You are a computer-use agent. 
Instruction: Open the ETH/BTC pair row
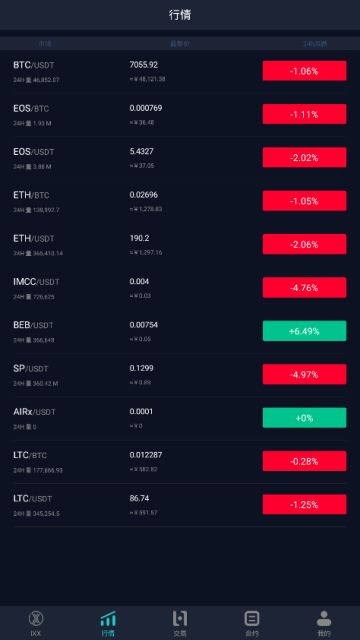(x=180, y=201)
